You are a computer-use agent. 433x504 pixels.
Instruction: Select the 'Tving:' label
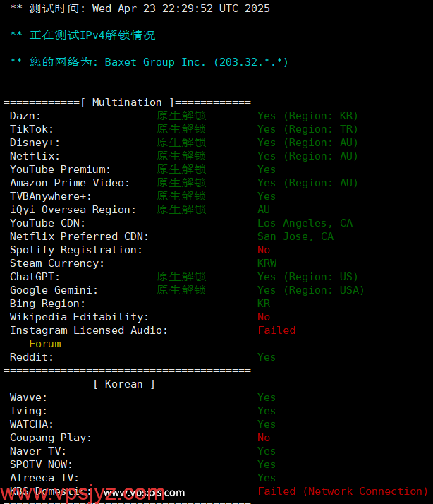coord(28,411)
